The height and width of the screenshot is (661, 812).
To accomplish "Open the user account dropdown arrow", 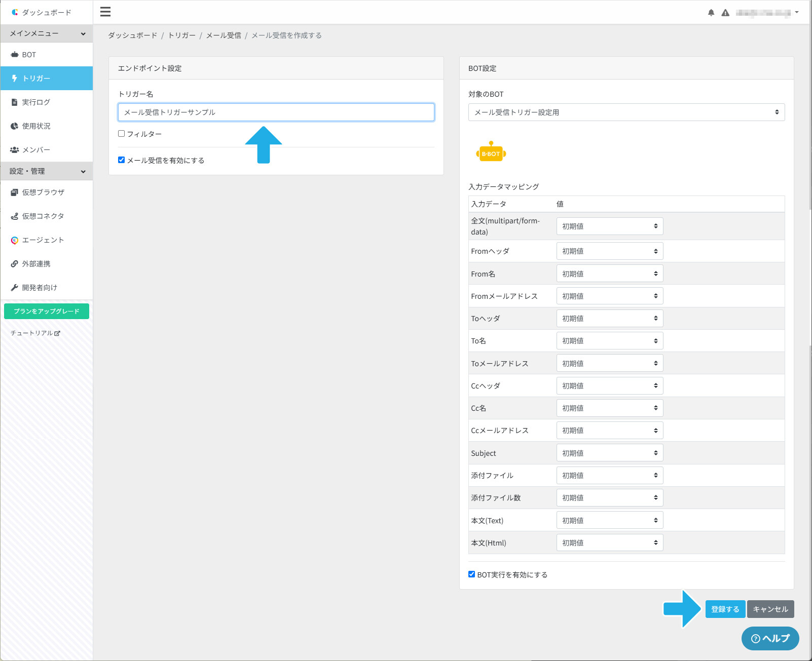I will tap(797, 13).
